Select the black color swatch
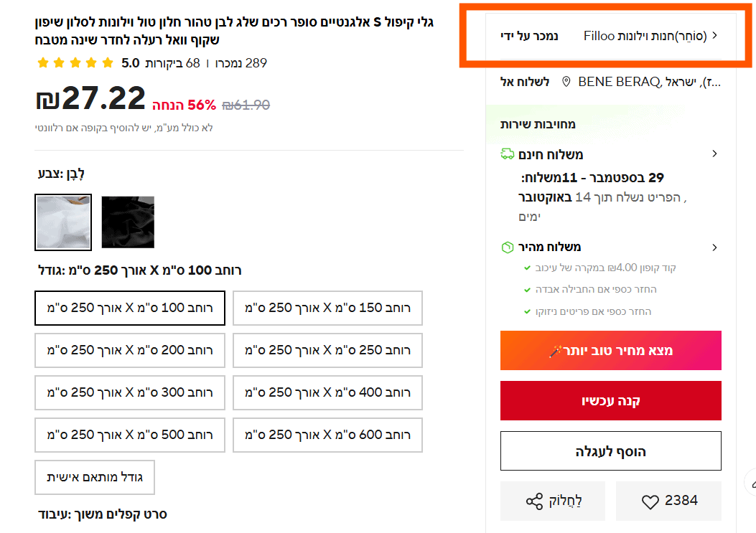 coord(128,222)
